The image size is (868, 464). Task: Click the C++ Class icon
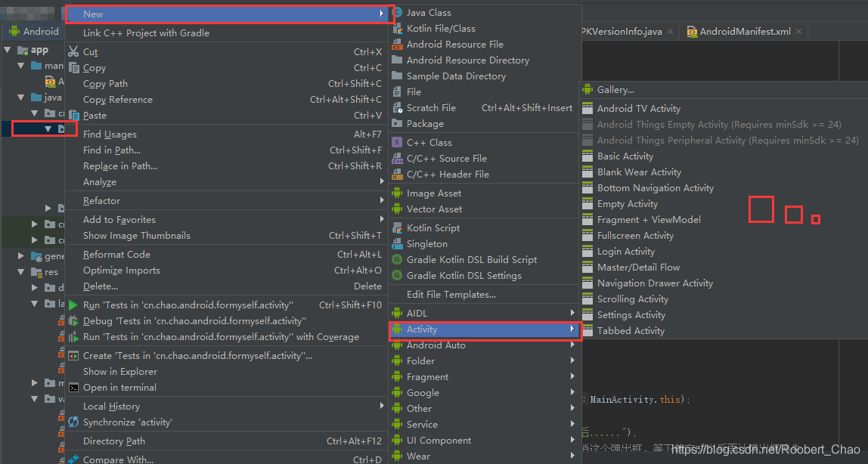pyautogui.click(x=397, y=142)
